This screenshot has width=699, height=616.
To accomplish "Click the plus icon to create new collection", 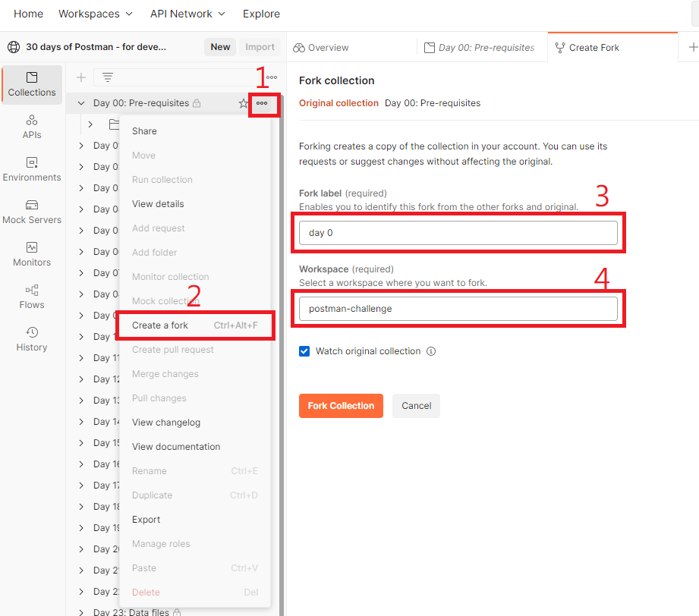I will (81, 77).
